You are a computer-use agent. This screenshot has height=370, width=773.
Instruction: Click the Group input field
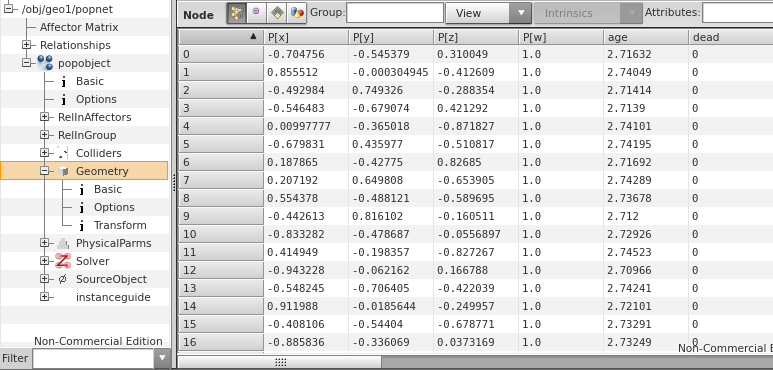point(395,13)
